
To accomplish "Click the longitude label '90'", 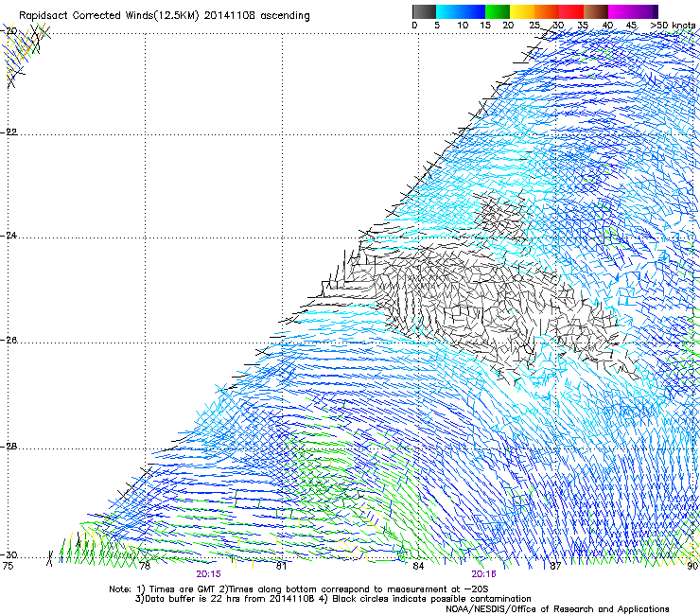I will pyautogui.click(x=692, y=566).
